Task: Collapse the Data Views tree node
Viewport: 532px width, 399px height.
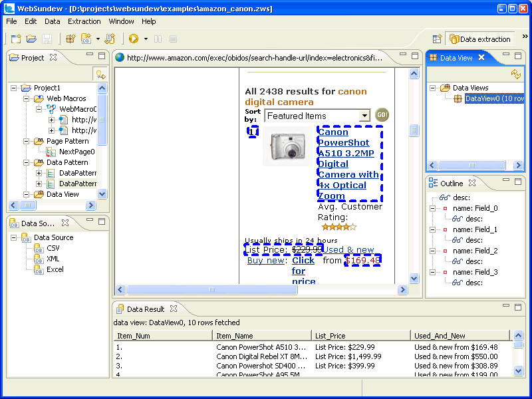Action: [x=433, y=88]
